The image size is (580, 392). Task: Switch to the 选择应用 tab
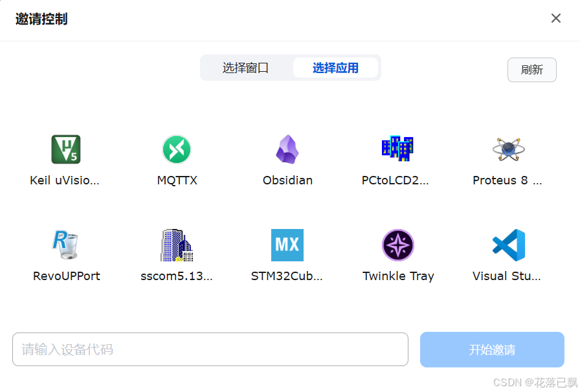click(x=335, y=68)
